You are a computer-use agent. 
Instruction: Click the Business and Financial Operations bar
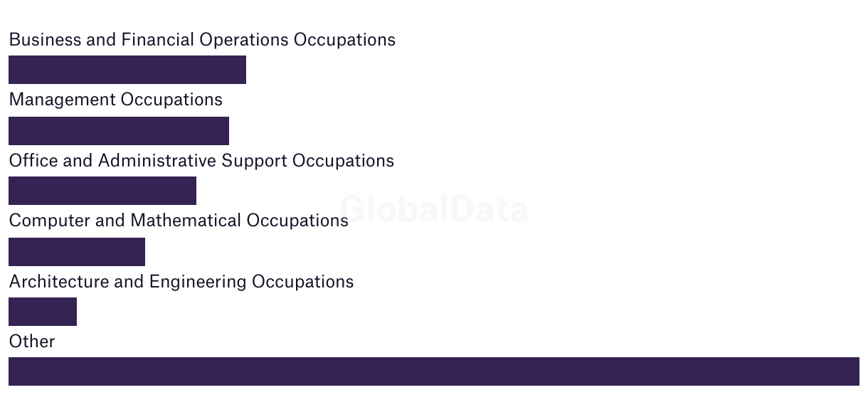click(x=127, y=70)
